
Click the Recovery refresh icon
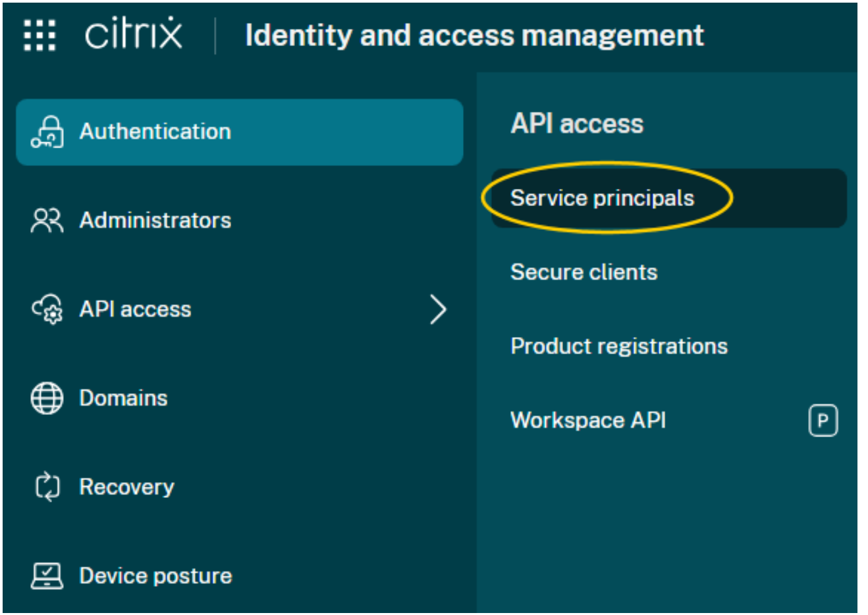click(x=47, y=487)
